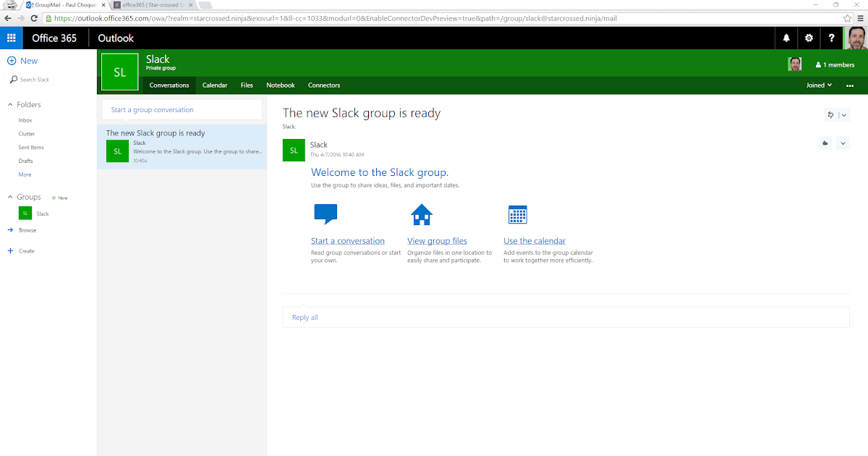Viewport: 868px width, 456px height.
Task: Open a new browser tab
Action: pyautogui.click(x=205, y=4)
